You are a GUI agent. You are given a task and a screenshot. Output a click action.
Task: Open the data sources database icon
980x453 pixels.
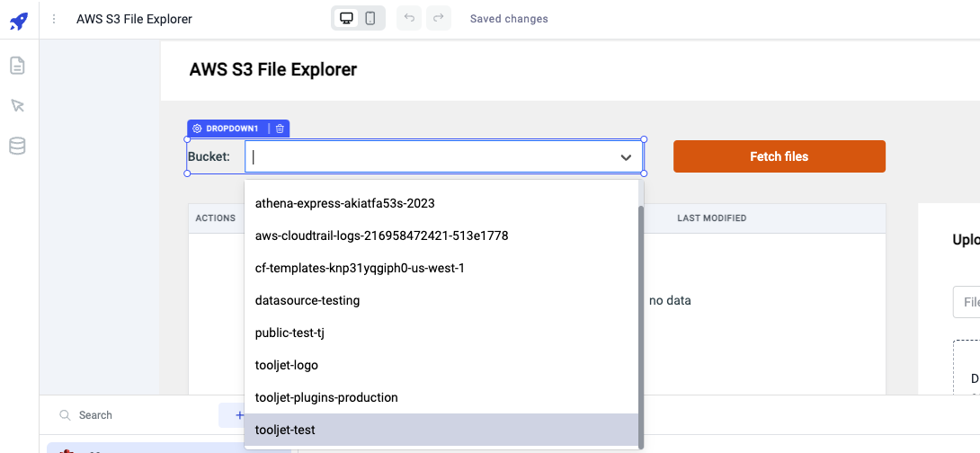(17, 146)
